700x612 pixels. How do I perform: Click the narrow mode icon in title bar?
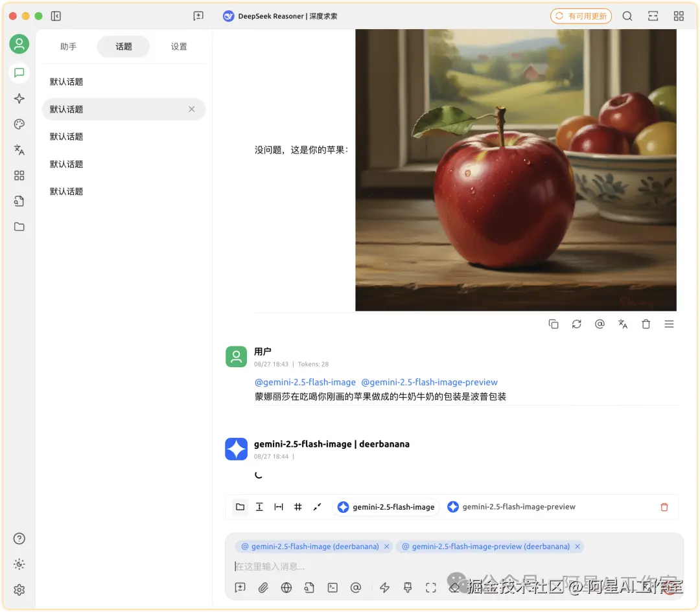[653, 16]
